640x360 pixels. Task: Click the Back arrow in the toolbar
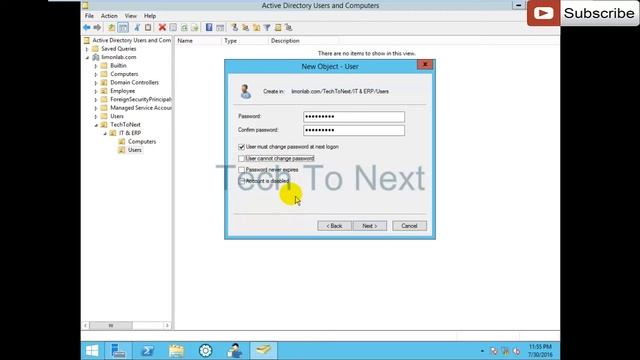click(x=87, y=27)
